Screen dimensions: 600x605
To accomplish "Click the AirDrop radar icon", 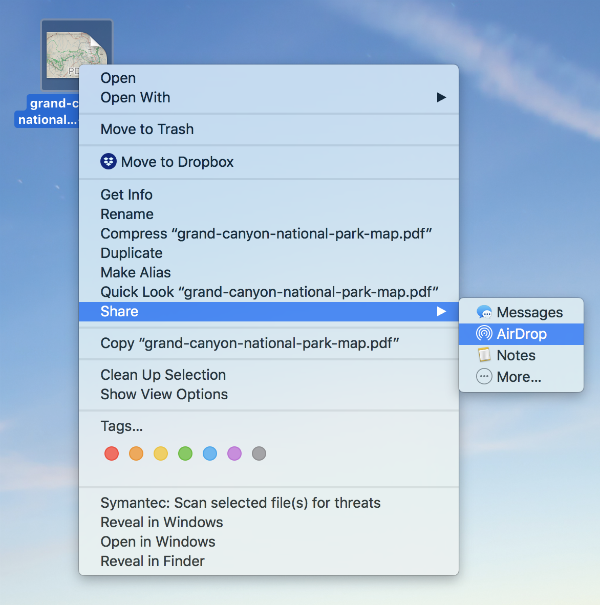I will pyautogui.click(x=484, y=334).
